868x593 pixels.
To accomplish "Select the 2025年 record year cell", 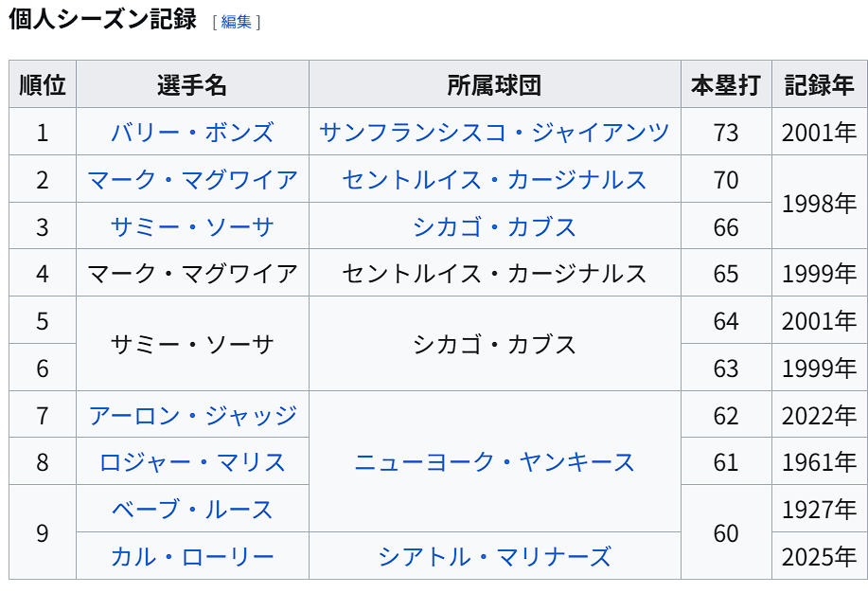I will pyautogui.click(x=820, y=556).
